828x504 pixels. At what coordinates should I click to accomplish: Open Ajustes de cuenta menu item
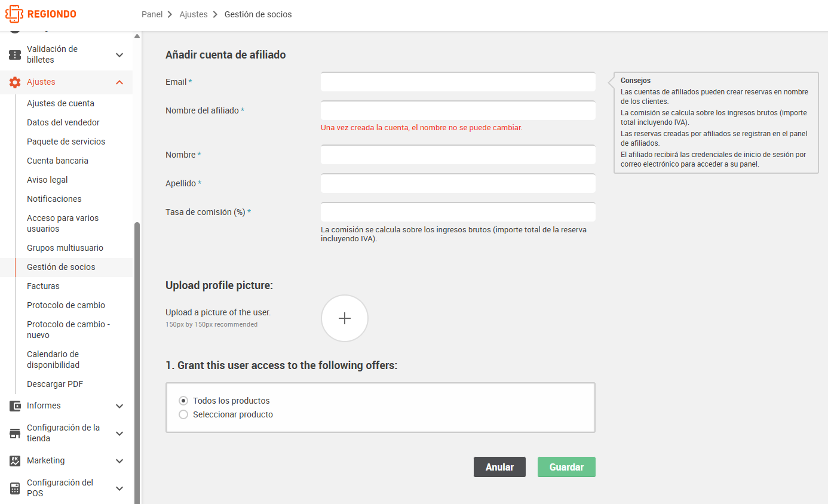click(60, 103)
